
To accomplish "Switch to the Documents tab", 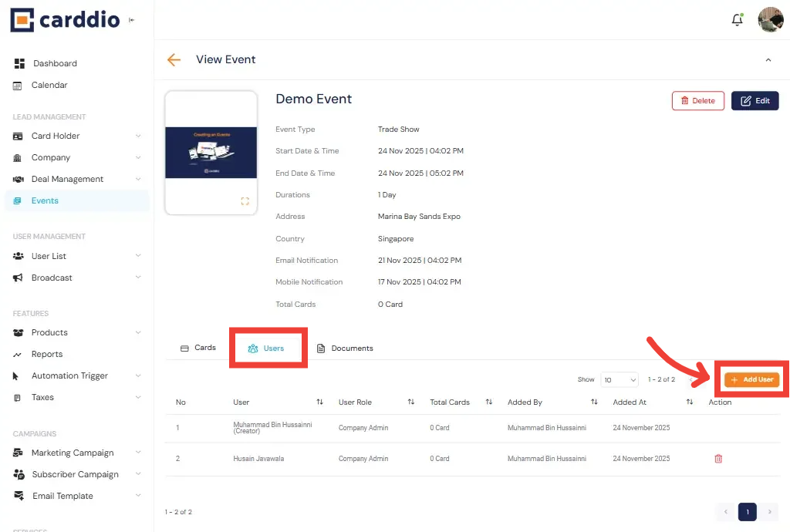I will pos(345,348).
